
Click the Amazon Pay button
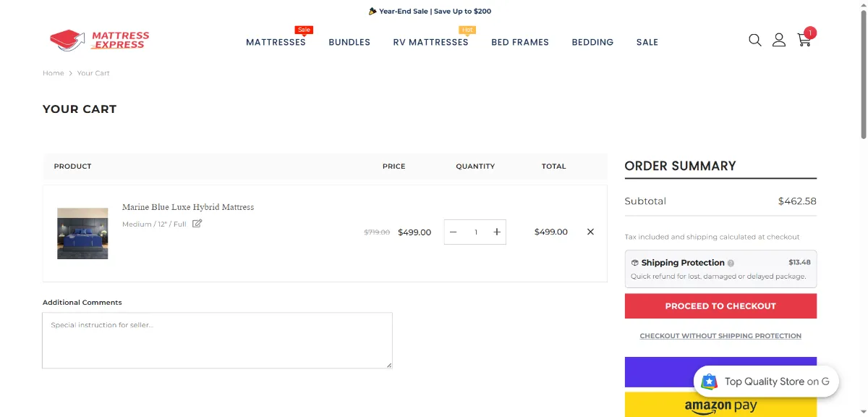pos(720,405)
